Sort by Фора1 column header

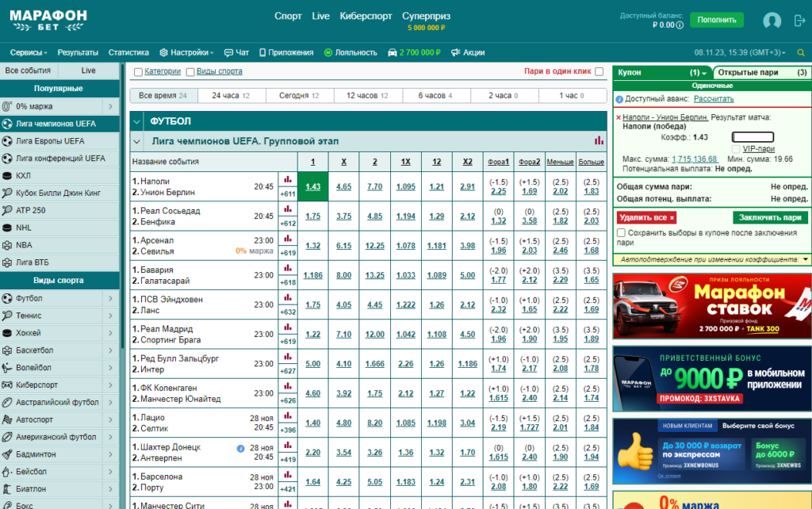[x=498, y=162]
